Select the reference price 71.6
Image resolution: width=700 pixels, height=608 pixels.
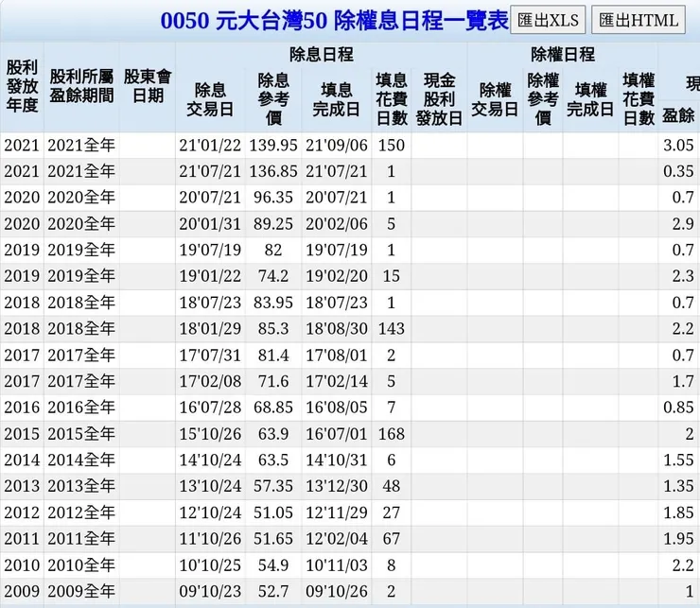click(x=273, y=381)
